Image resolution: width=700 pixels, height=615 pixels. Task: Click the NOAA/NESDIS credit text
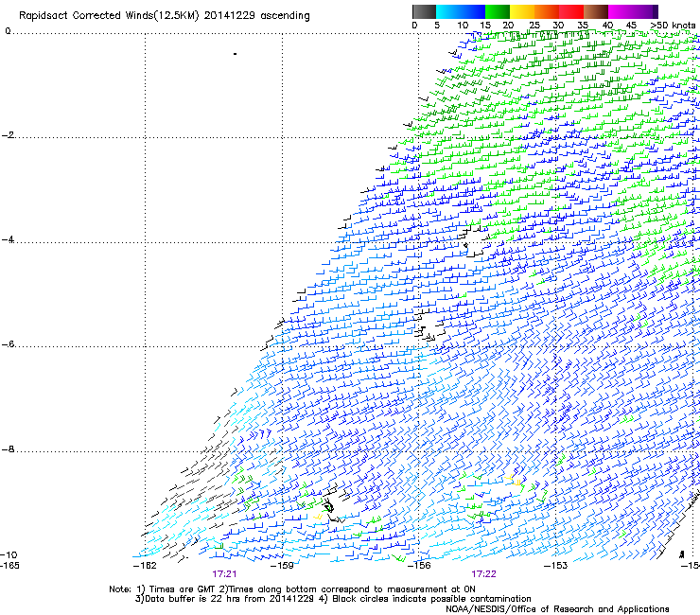(x=557, y=609)
